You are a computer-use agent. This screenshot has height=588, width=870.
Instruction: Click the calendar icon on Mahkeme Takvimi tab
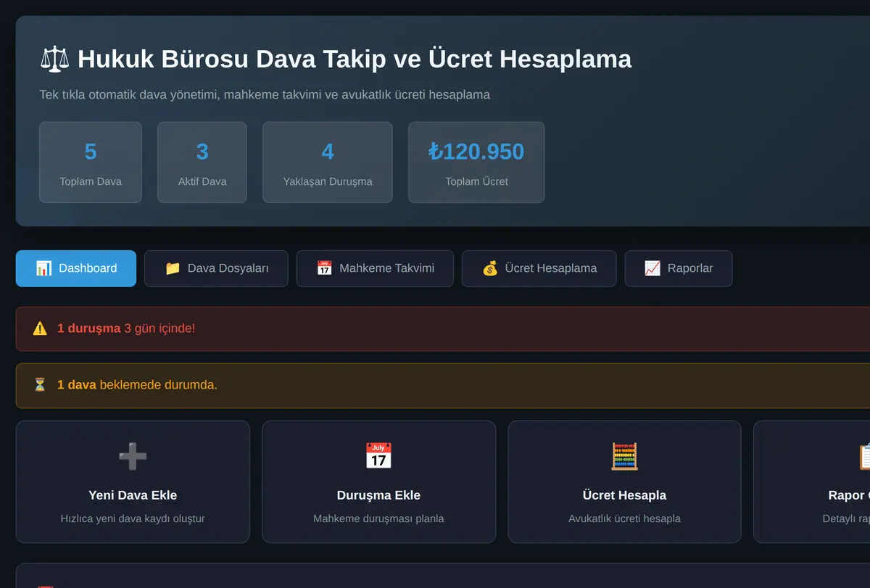(x=324, y=268)
